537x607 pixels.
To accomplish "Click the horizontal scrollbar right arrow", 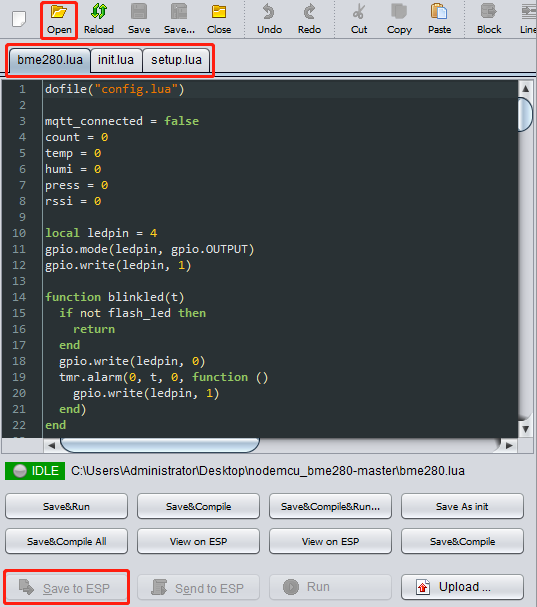I will click(510, 446).
